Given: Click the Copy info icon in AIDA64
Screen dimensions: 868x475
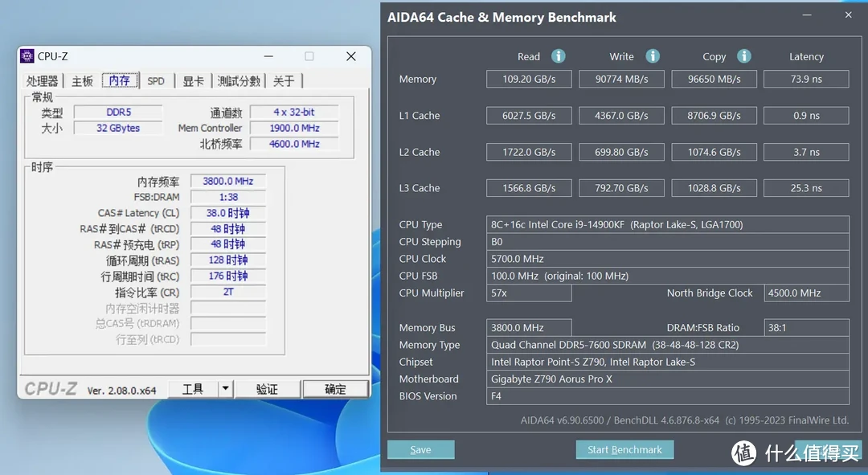Looking at the screenshot, I should 744,56.
